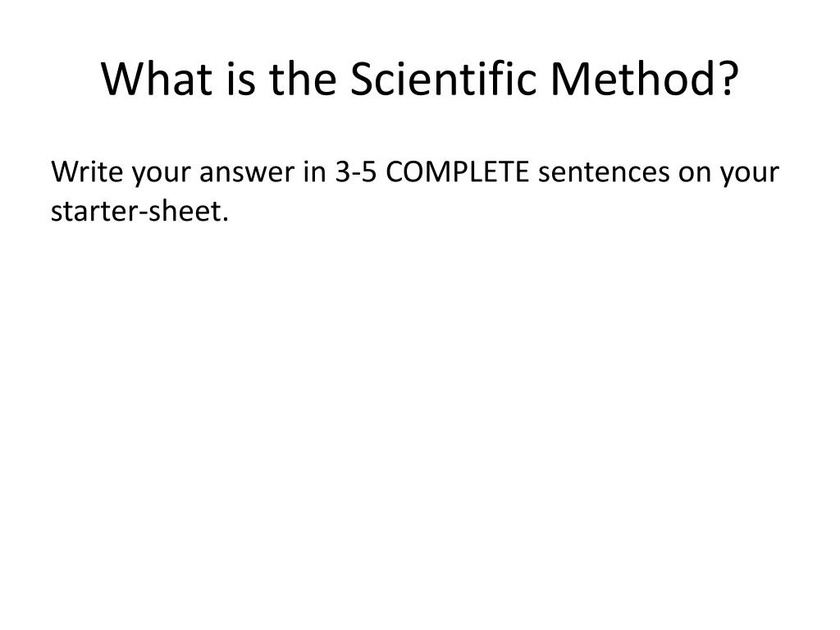Select the word "the" in the title
Image resolution: width=840 pixels, height=630 pixels.
[x=303, y=79]
